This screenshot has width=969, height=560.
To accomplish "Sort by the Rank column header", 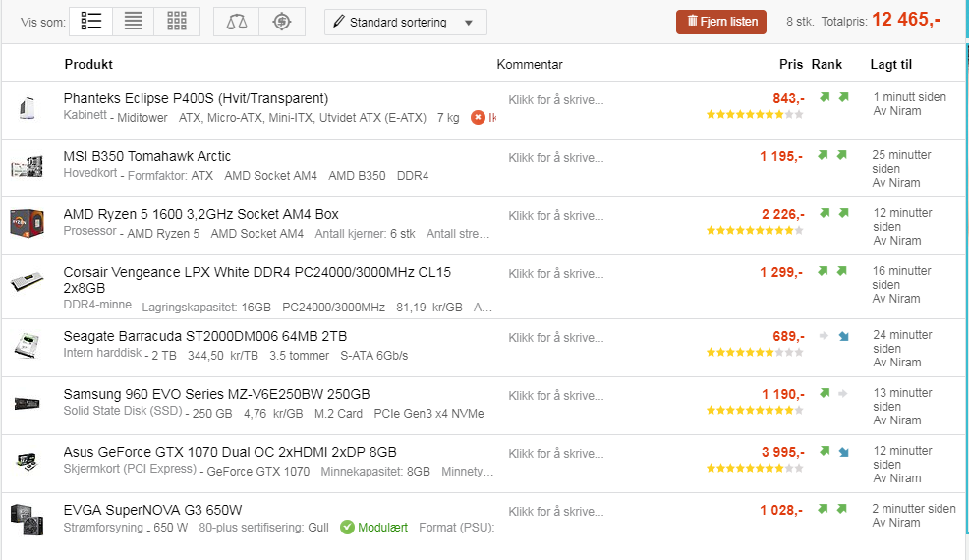I will [826, 64].
